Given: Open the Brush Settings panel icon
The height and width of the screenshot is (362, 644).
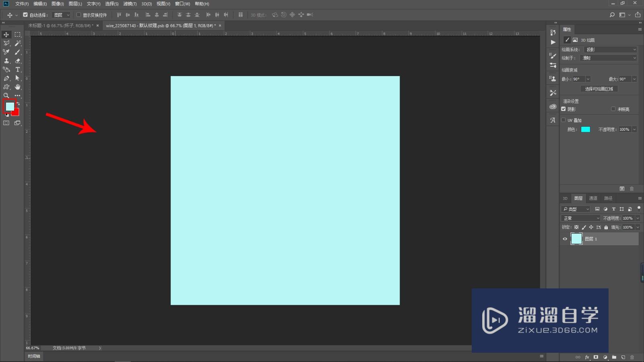Looking at the screenshot, I should click(553, 56).
